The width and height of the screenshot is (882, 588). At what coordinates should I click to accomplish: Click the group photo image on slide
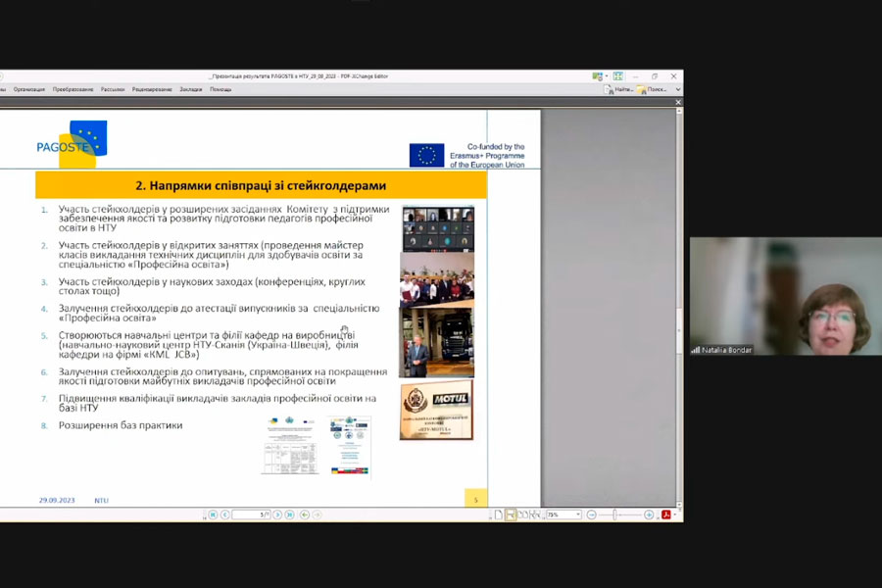coord(437,279)
